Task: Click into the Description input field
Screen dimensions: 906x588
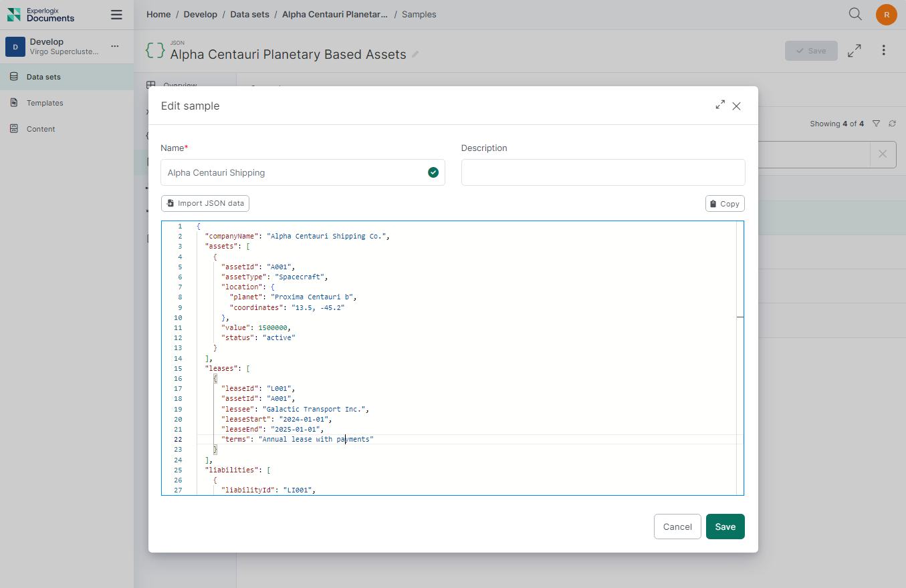Action: pos(602,172)
